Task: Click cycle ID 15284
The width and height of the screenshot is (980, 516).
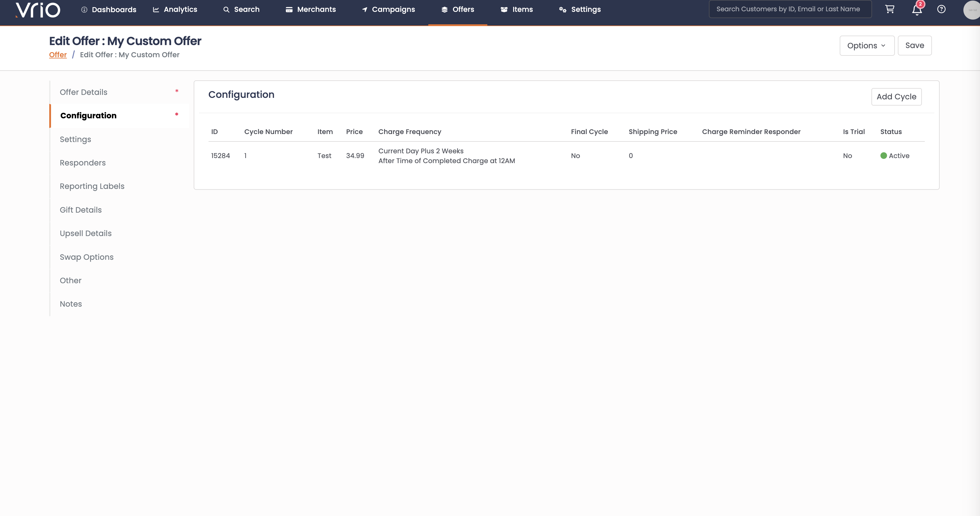Action: [x=221, y=156]
